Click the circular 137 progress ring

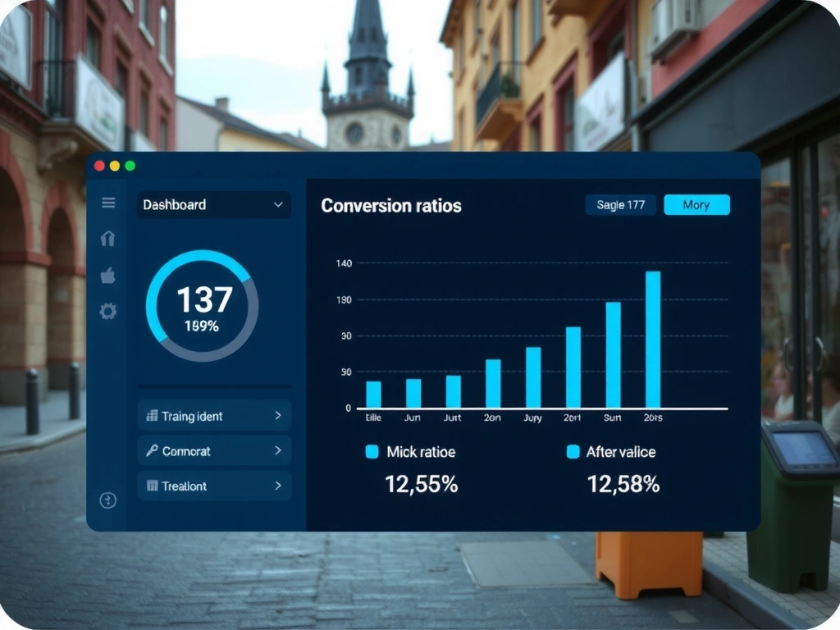coord(202,306)
